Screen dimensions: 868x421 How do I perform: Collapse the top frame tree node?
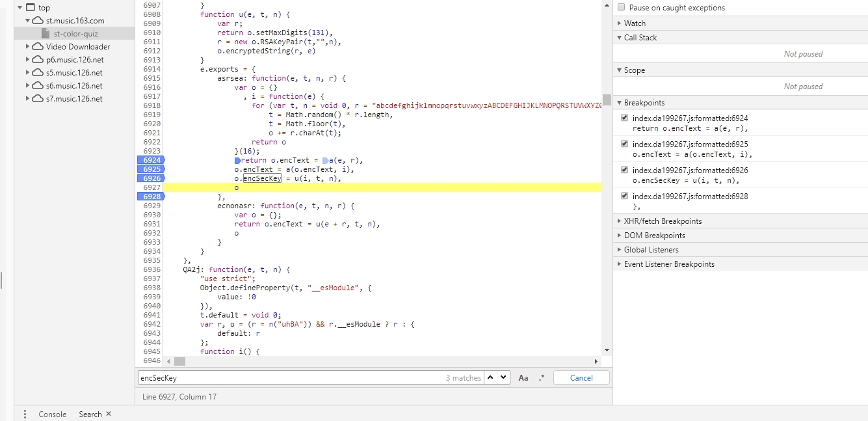[x=20, y=8]
